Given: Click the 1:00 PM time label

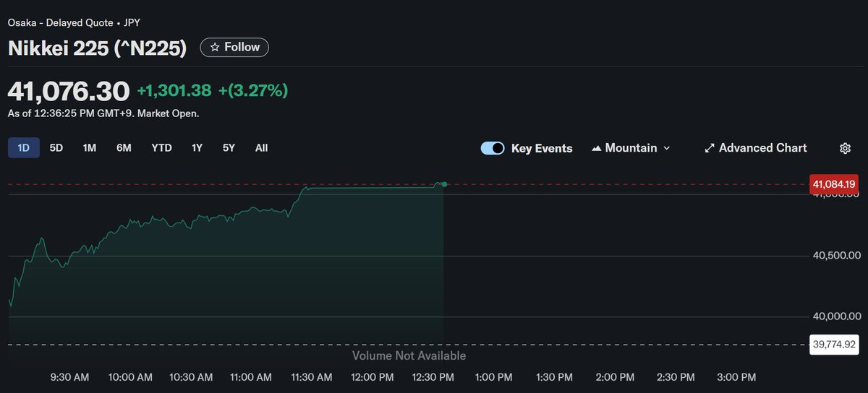Looking at the screenshot, I should pyautogui.click(x=494, y=377).
